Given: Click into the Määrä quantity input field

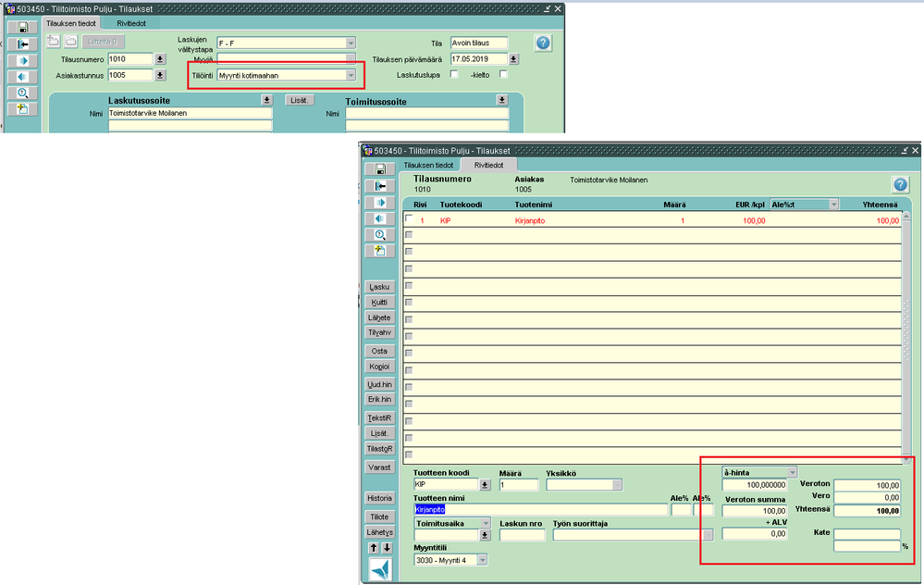Looking at the screenshot, I should coord(518,484).
